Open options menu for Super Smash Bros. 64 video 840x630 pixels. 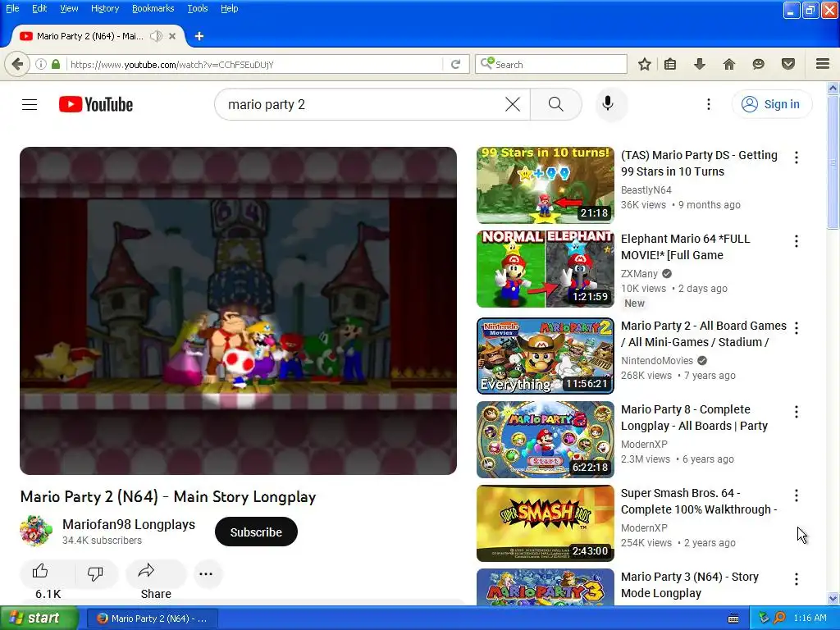(797, 495)
